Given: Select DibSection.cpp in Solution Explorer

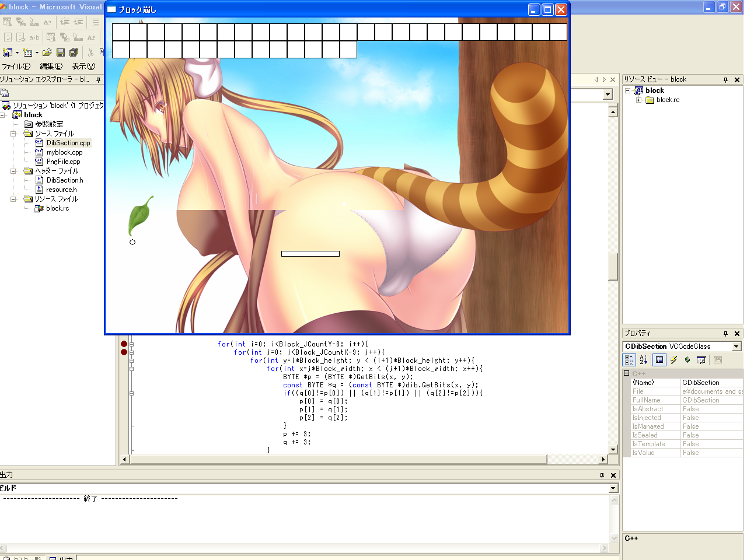Looking at the screenshot, I should tap(68, 143).
